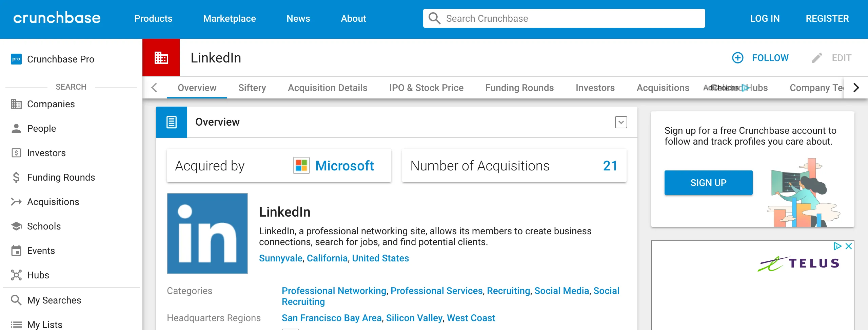Open the Companies building icon in sidebar
Screen dimensions: 868x330
click(16, 104)
